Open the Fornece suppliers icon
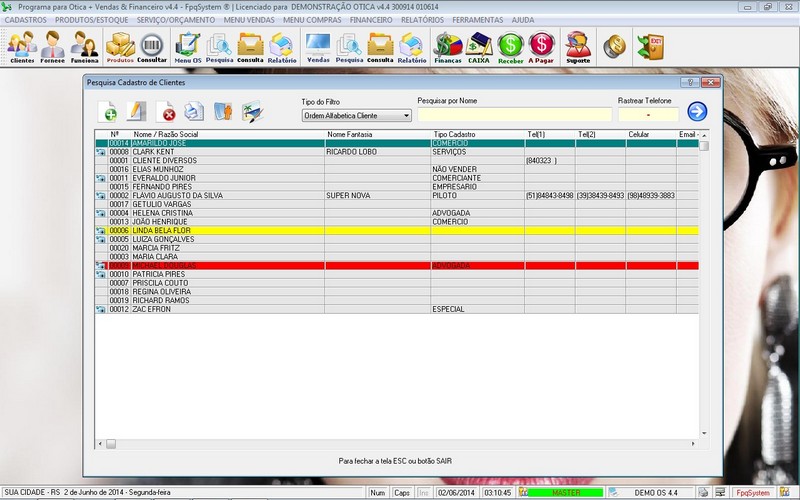The width and height of the screenshot is (800, 500). 53,47
